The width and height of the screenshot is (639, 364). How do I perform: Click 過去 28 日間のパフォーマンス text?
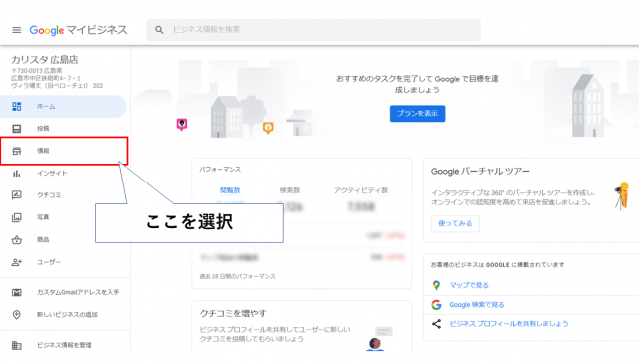[x=238, y=276]
